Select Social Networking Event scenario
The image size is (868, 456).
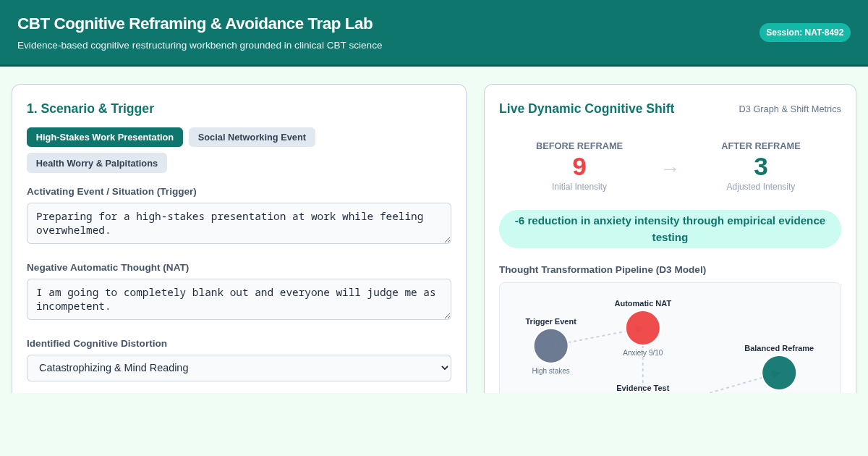pos(252,137)
